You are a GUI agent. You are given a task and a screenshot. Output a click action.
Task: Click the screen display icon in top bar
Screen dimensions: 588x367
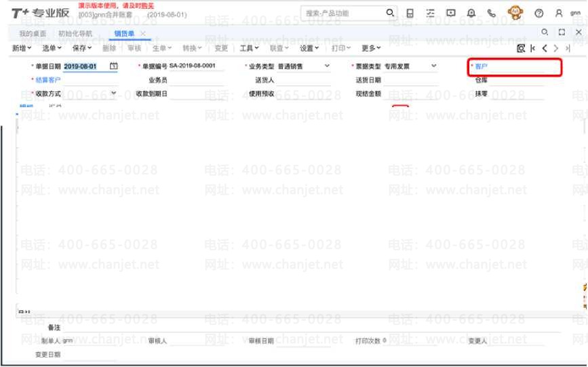(451, 13)
